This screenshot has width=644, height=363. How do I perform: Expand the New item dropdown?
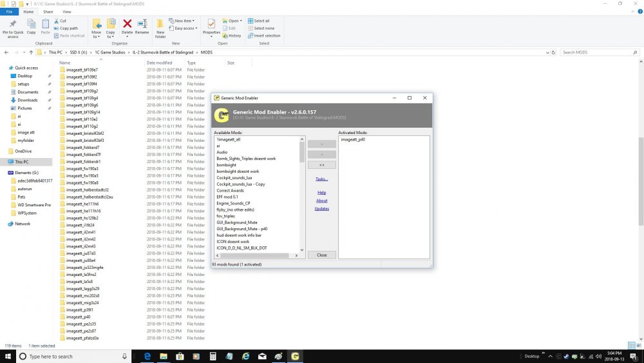[x=184, y=21]
